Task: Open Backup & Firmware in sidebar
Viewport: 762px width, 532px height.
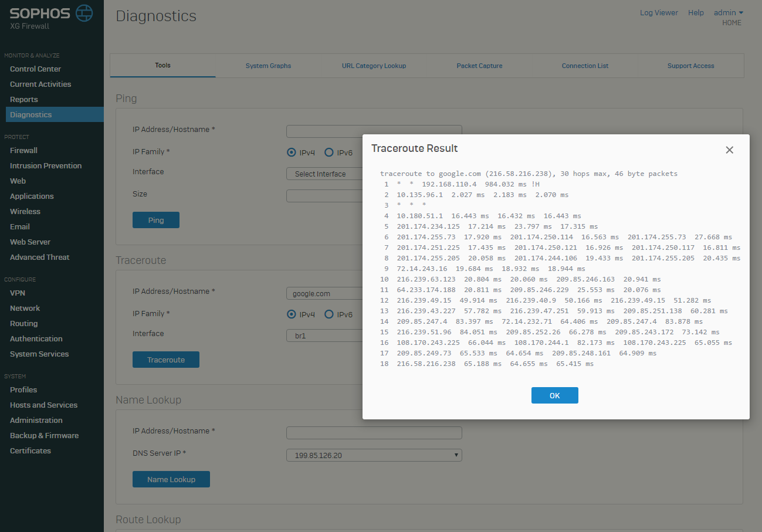Action: tap(44, 435)
